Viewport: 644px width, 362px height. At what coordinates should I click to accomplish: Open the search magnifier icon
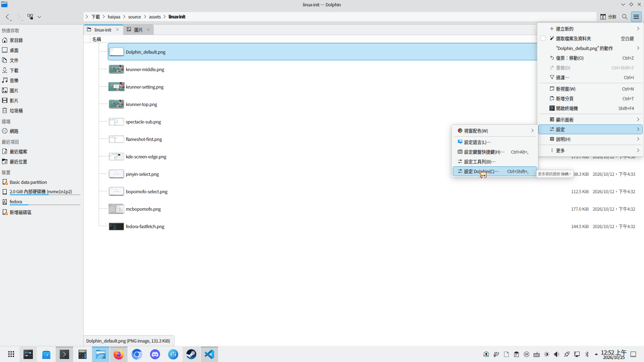[x=625, y=17]
